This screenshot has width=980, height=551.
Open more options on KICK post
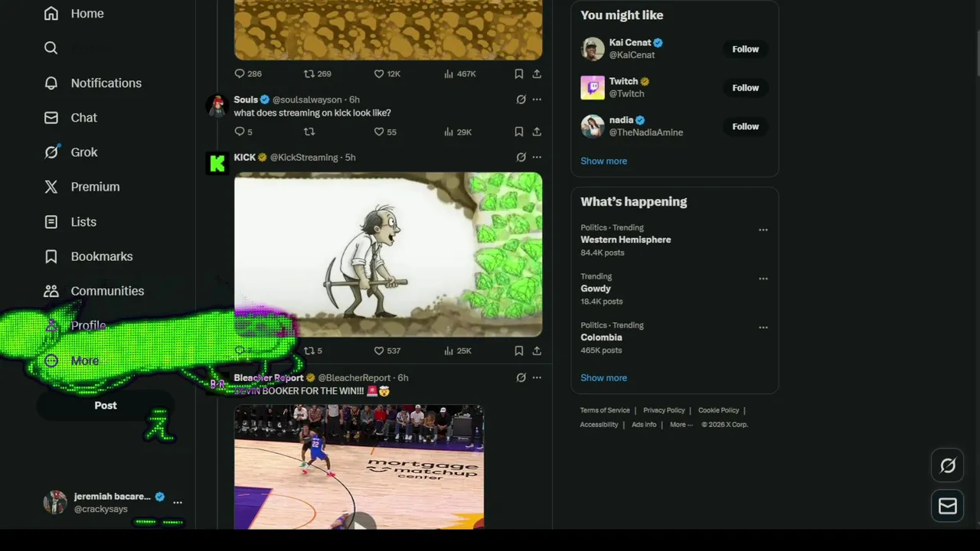click(x=537, y=158)
